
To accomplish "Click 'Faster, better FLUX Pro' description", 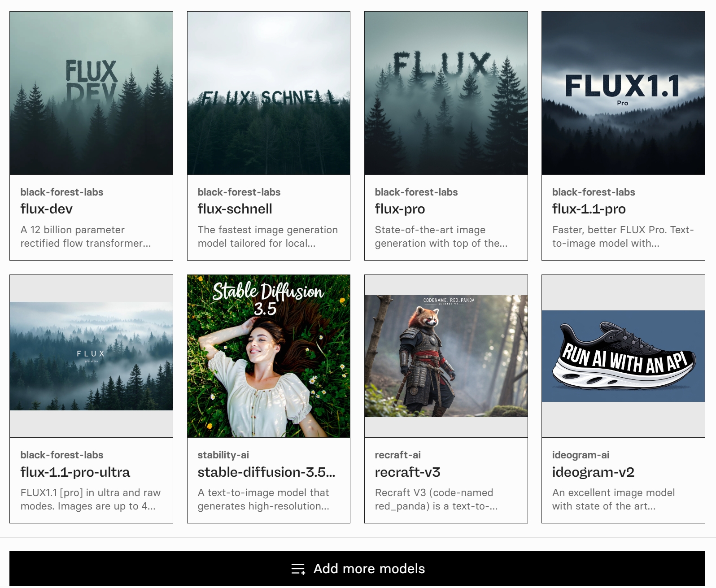I will tap(623, 236).
